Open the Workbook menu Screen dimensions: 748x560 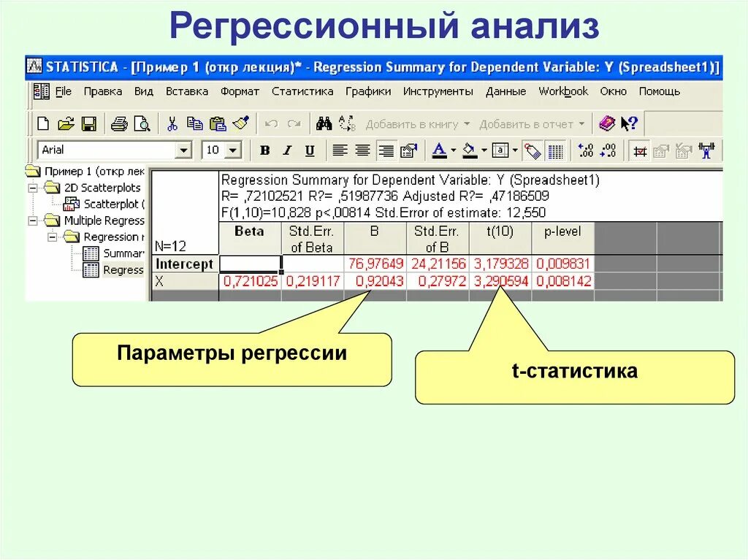click(x=563, y=91)
